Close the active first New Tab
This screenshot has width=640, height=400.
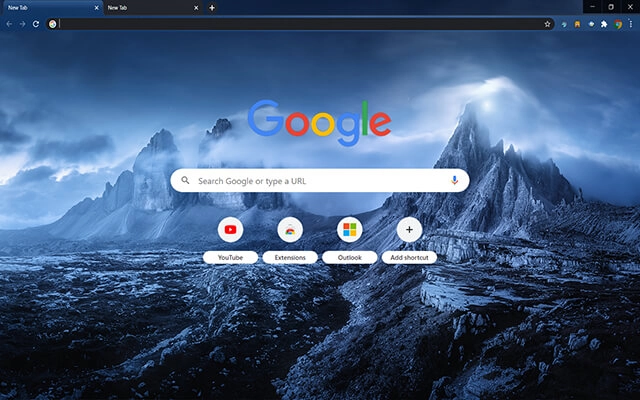tap(97, 8)
